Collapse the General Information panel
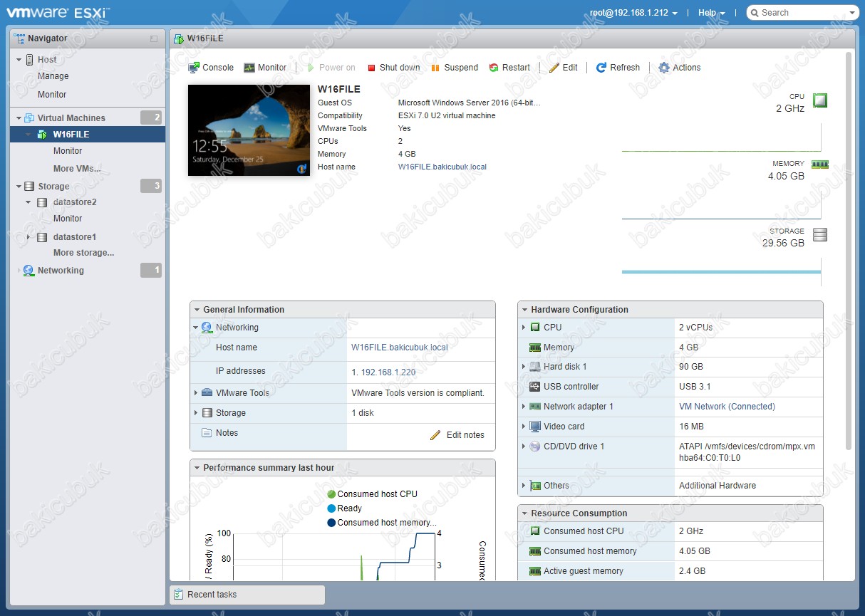The height and width of the screenshot is (616, 865). [197, 310]
